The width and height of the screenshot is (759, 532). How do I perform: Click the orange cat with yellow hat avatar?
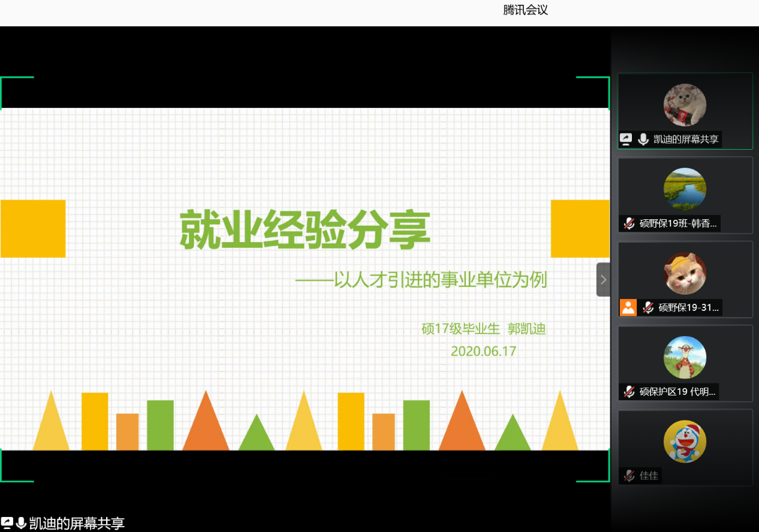click(685, 273)
